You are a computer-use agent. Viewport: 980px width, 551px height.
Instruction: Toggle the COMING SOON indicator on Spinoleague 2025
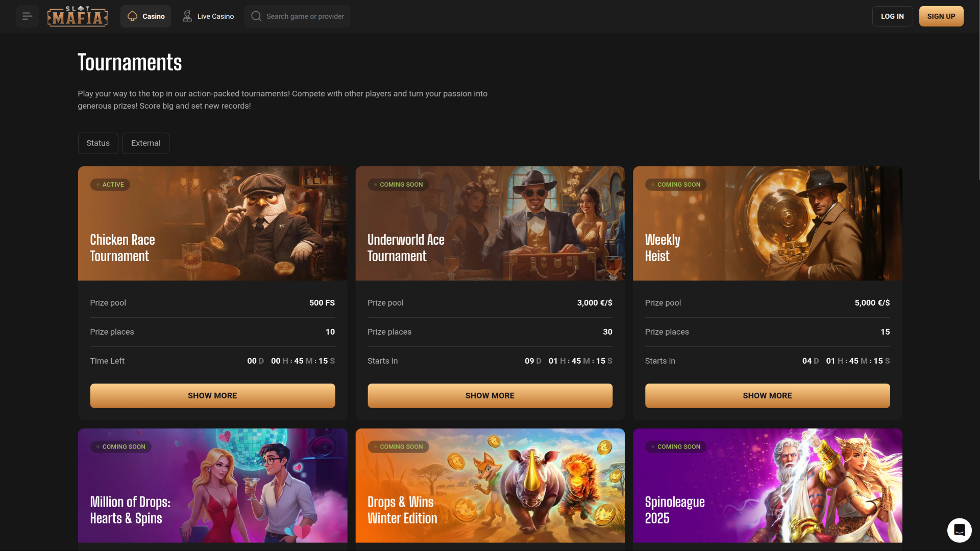pos(676,446)
